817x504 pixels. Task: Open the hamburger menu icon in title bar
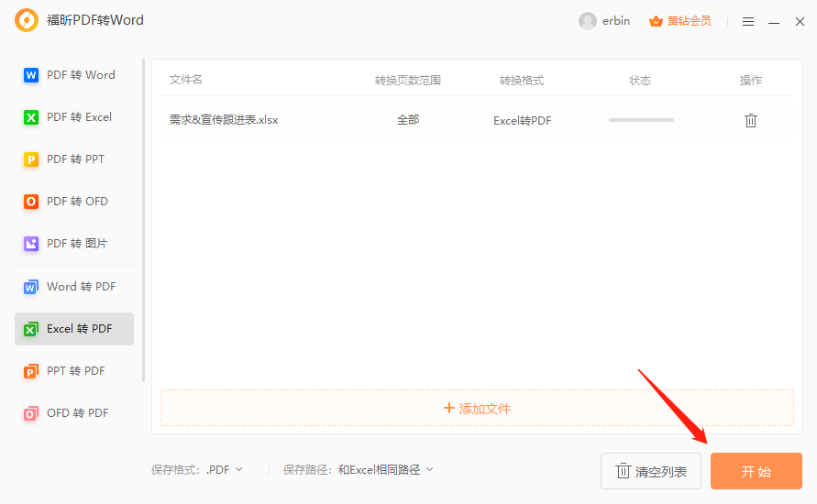748,21
